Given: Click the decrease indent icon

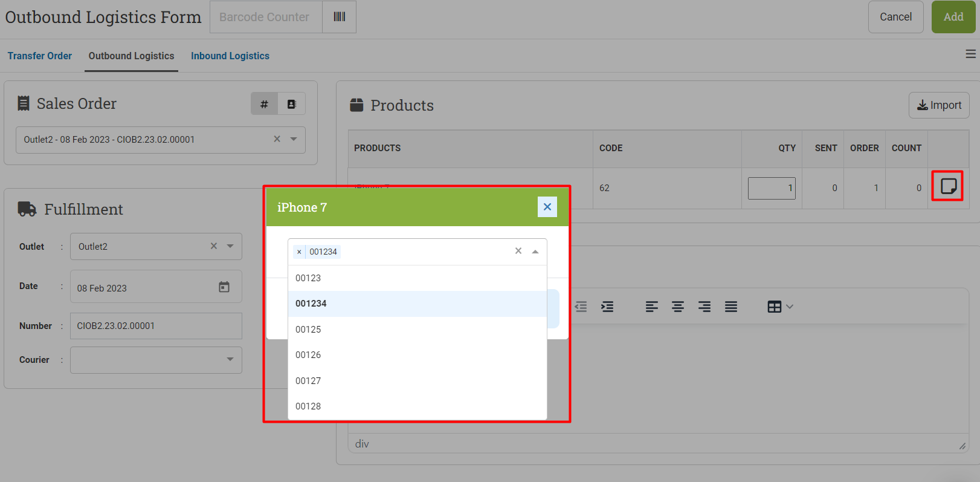Looking at the screenshot, I should [581, 307].
